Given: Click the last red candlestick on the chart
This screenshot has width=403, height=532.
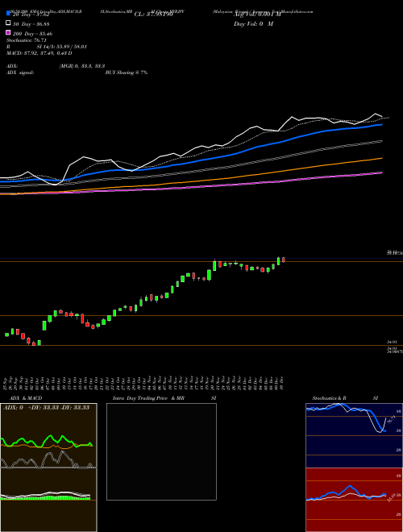Looking at the screenshot, I should click(283, 260).
